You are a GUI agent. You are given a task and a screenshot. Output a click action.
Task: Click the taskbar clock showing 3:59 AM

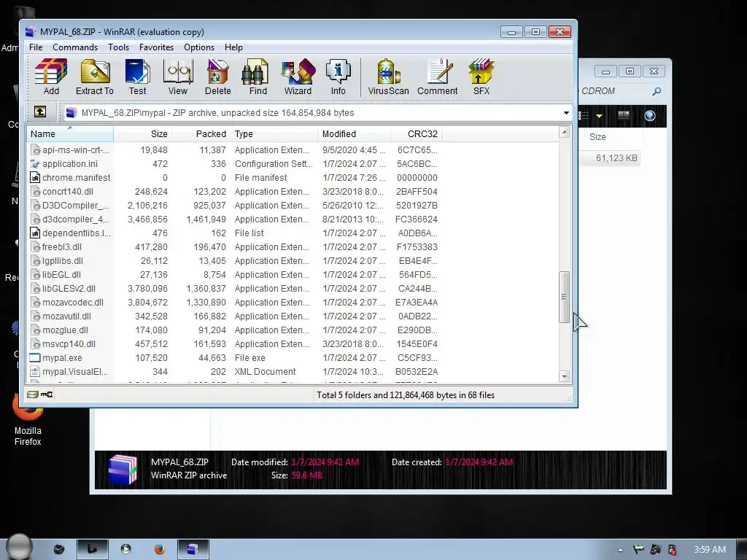tap(709, 550)
